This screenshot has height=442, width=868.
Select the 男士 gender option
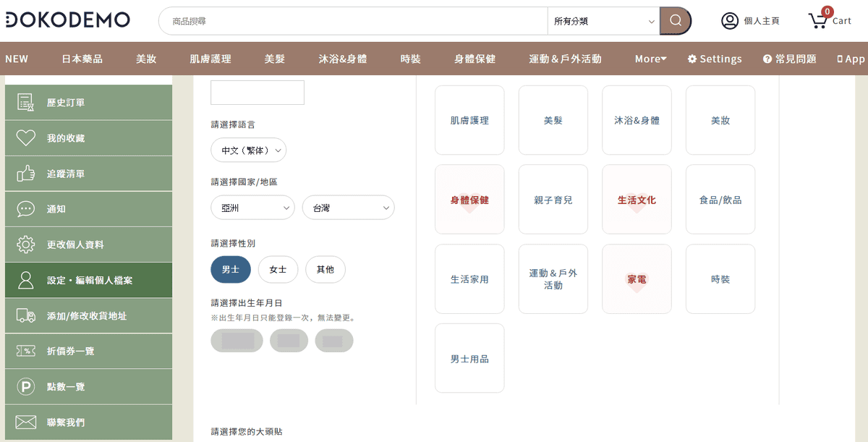click(231, 269)
